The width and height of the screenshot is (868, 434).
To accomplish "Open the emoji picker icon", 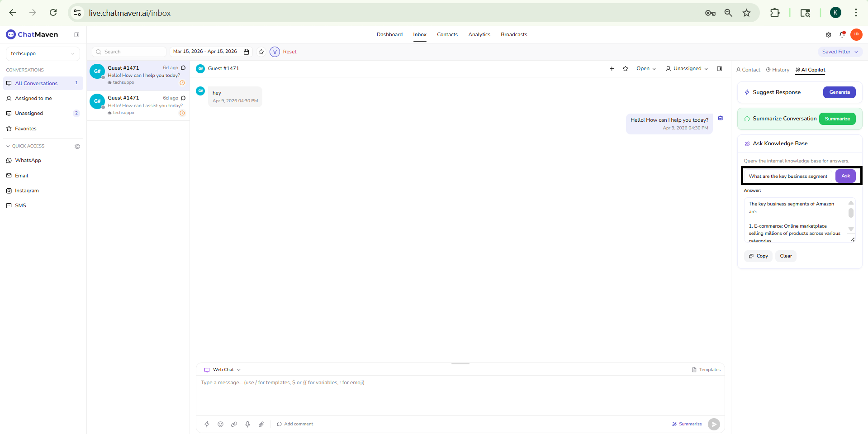I will pos(220,424).
